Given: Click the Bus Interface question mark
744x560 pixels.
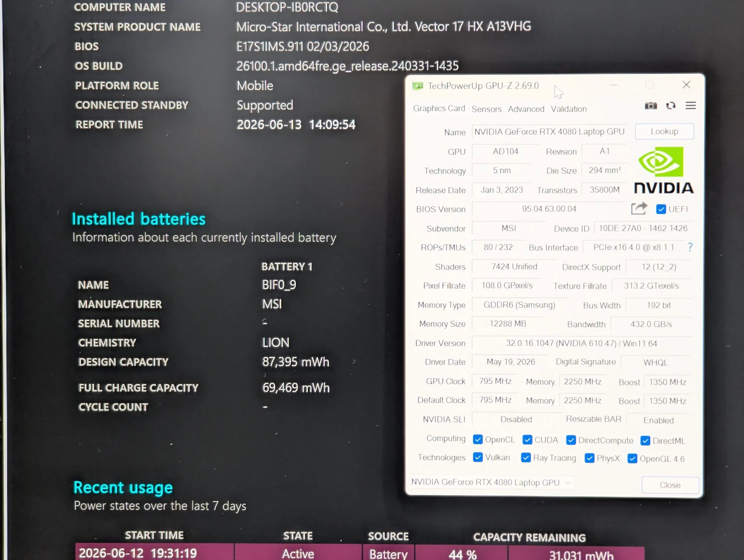Looking at the screenshot, I should coord(690,247).
